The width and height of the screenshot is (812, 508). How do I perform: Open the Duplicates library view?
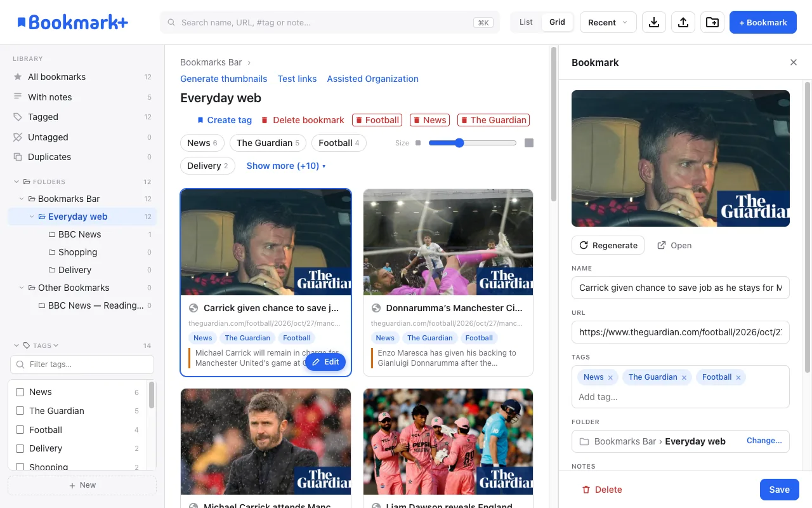[x=82, y=157]
